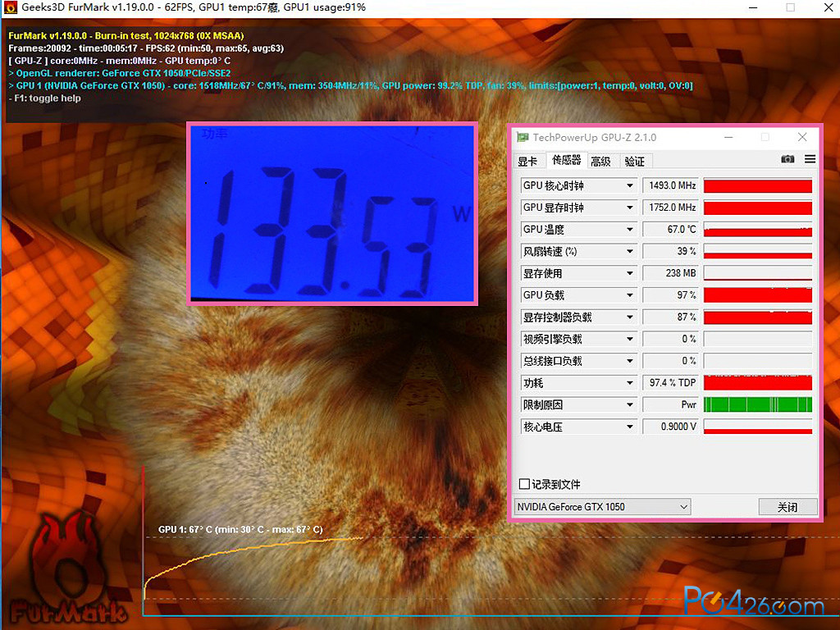Screen dimensions: 840x630
Task: Click the 97 % GPU load value
Action: 671,295
